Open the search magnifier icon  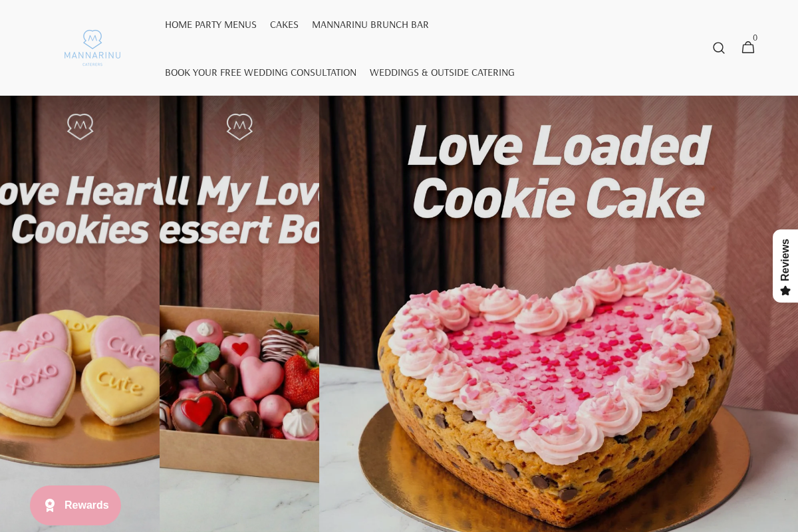pyautogui.click(x=718, y=48)
